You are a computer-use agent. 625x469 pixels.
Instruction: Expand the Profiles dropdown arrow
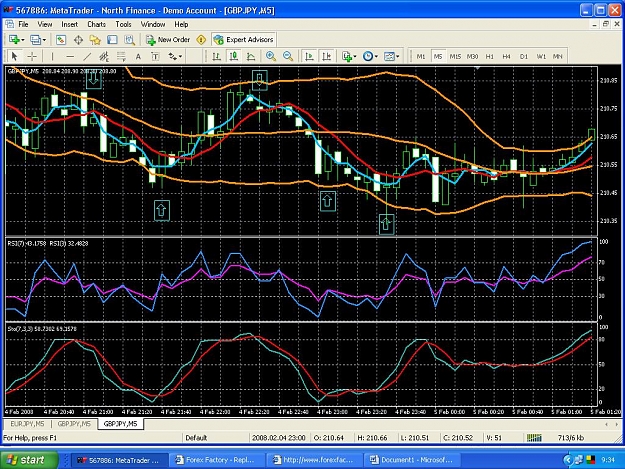(44, 40)
